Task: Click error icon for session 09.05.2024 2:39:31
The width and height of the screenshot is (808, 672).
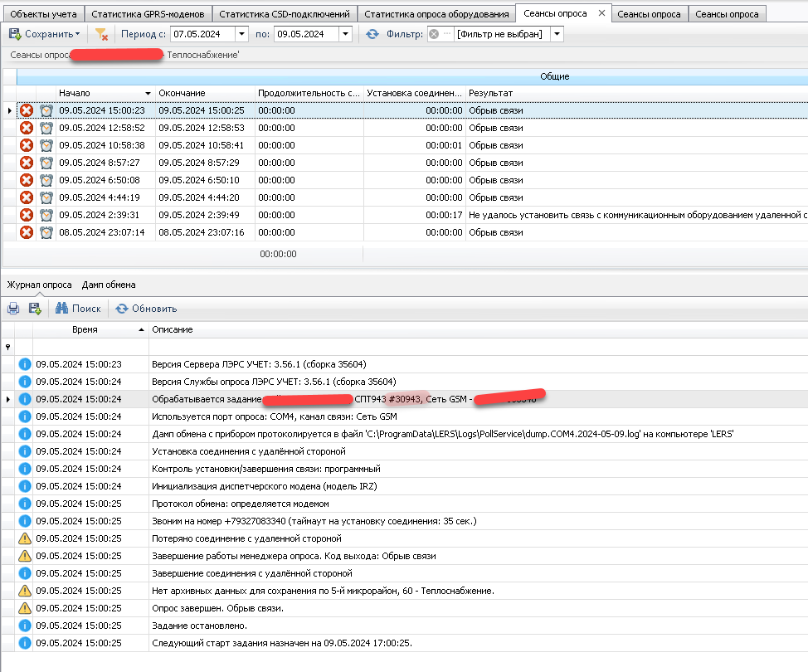Action: pyautogui.click(x=27, y=215)
